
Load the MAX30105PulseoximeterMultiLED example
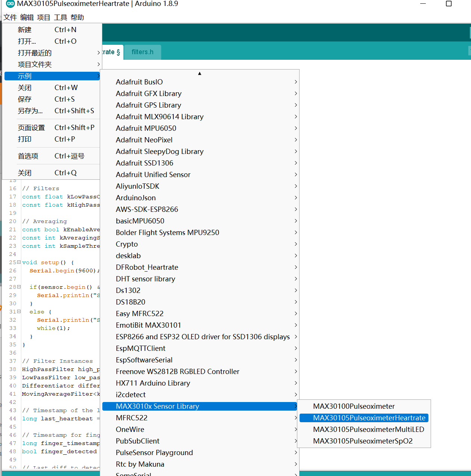(x=364, y=429)
